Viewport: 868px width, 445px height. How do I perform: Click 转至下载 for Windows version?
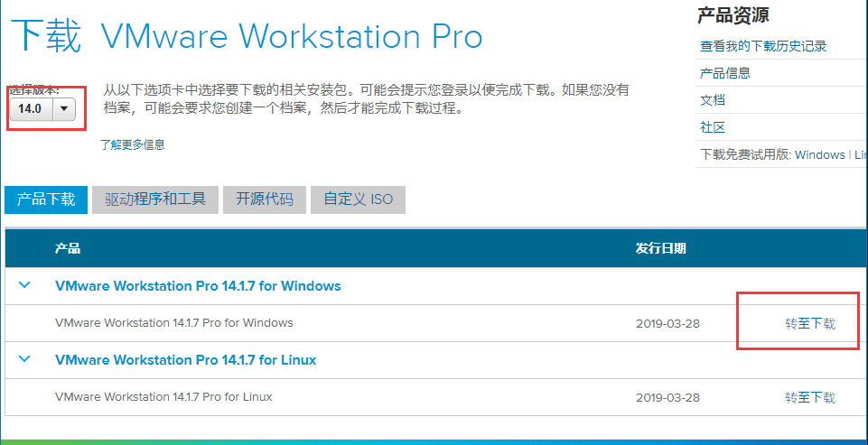click(810, 323)
